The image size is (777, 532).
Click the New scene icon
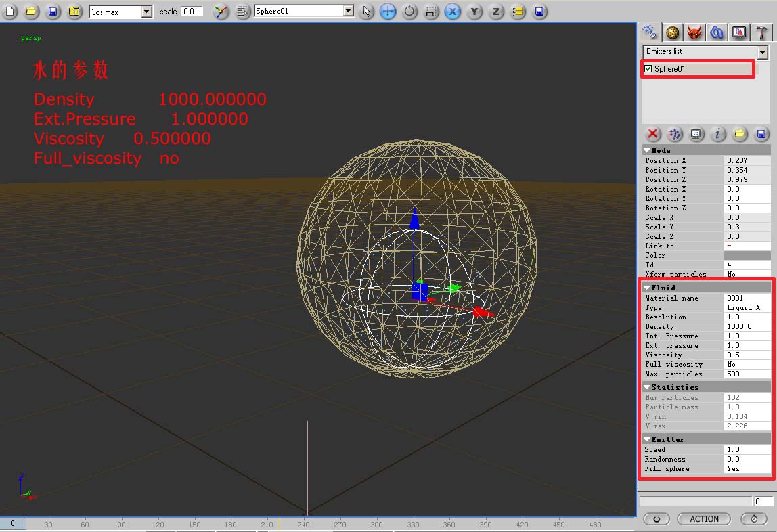coord(10,11)
